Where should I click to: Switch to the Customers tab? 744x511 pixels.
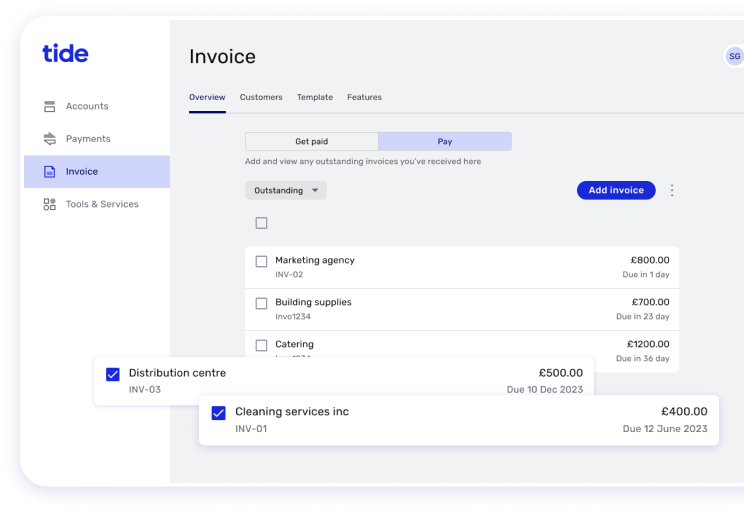point(261,97)
